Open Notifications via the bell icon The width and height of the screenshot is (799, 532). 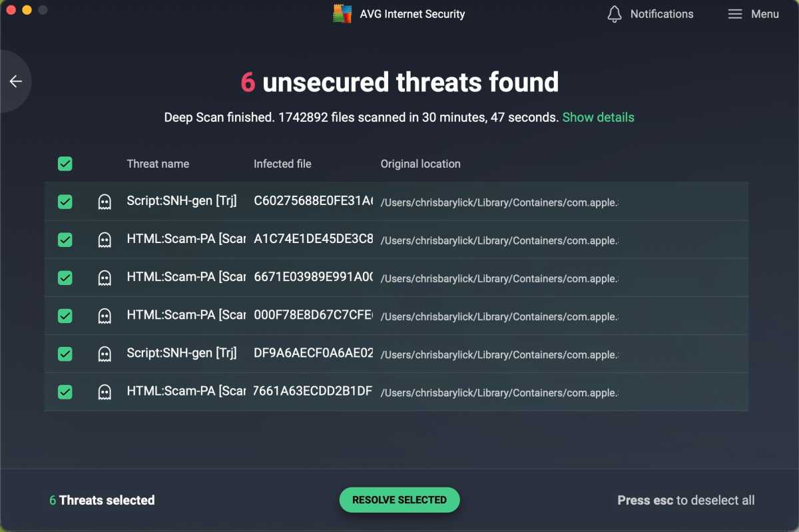pyautogui.click(x=614, y=13)
